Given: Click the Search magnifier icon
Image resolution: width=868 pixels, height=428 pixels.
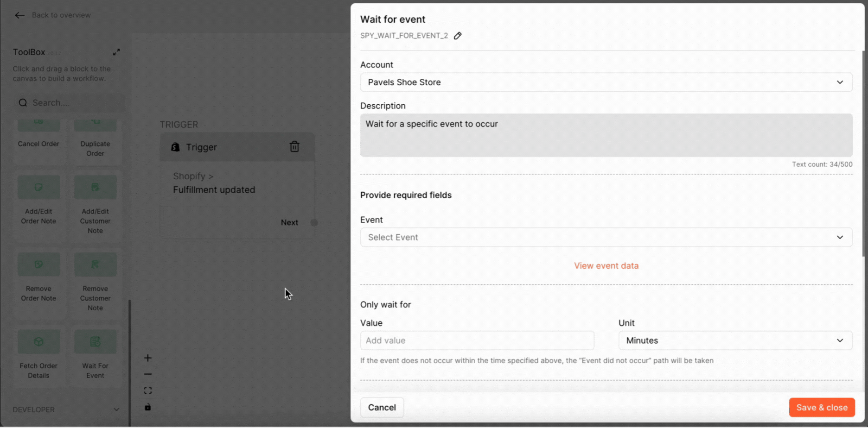Looking at the screenshot, I should tap(23, 103).
